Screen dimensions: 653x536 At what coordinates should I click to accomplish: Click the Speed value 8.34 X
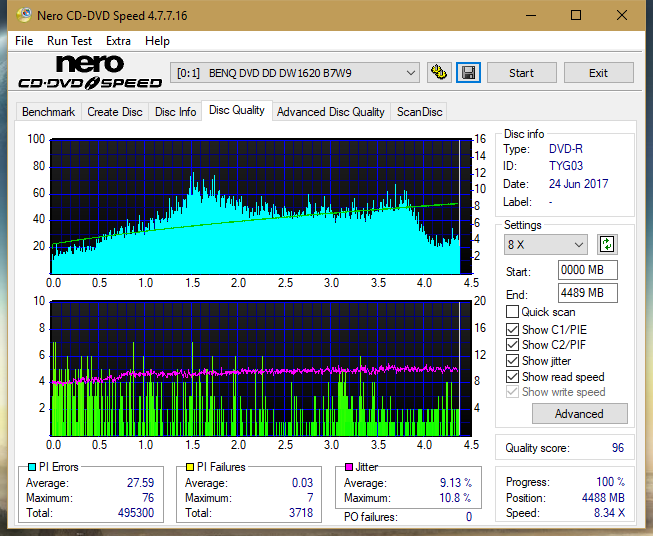(609, 513)
